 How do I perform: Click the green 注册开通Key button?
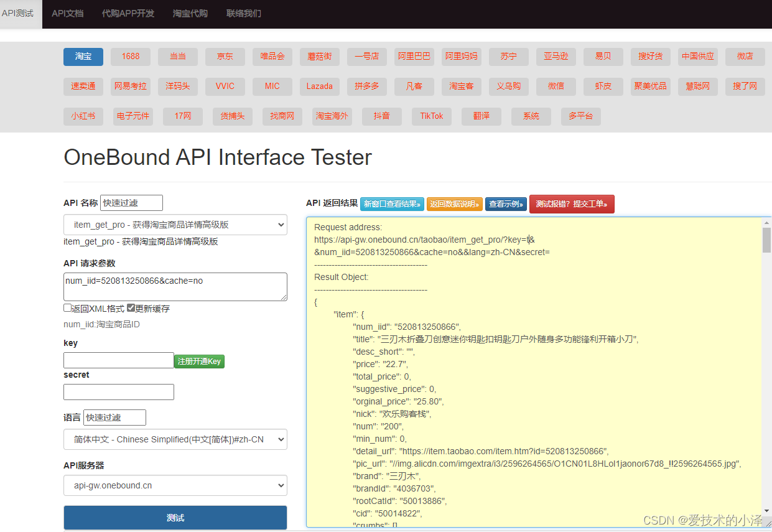[x=199, y=362]
